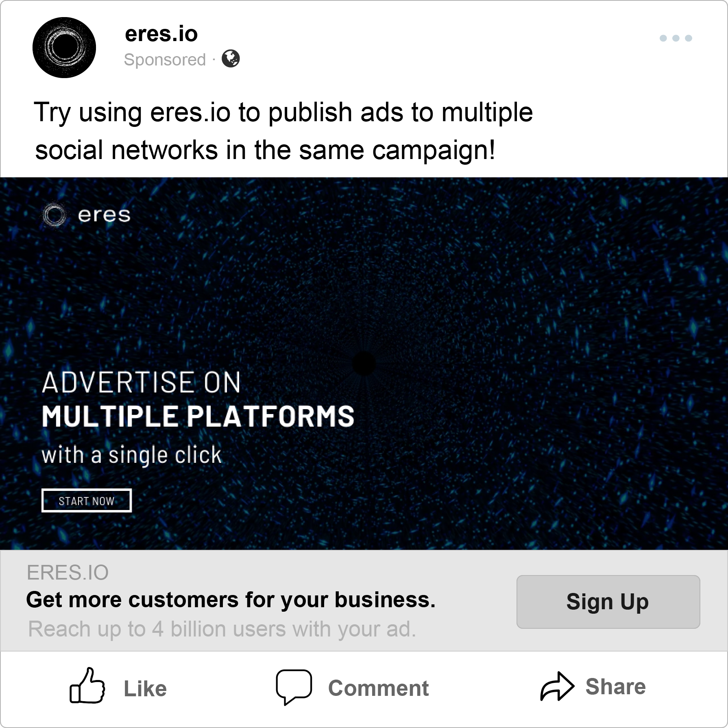
Task: Click the eres ring logo in banner
Action: pos(54,214)
